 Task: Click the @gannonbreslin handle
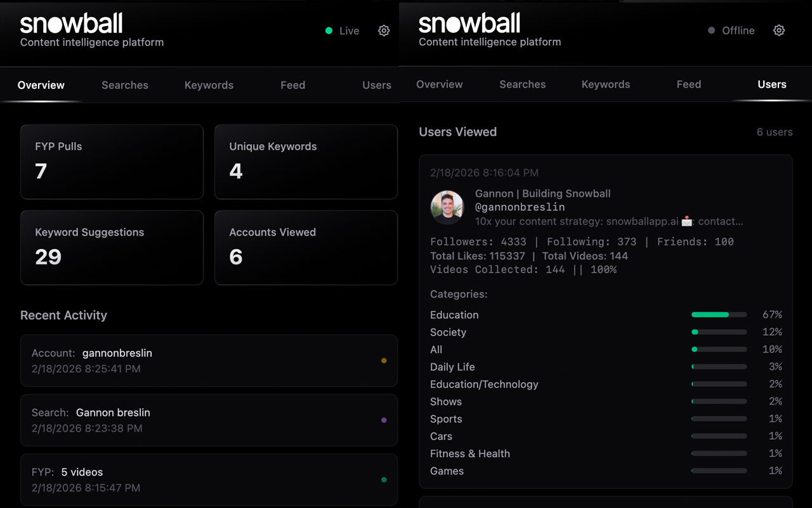pyautogui.click(x=520, y=207)
